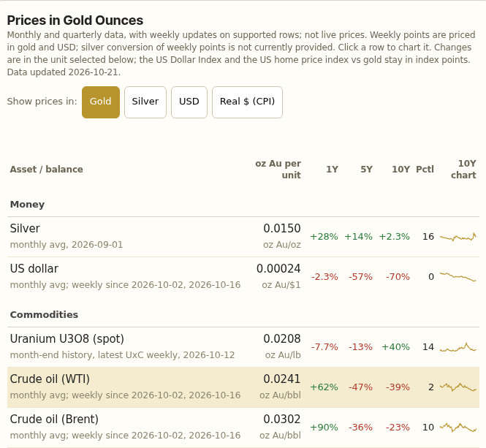
Task: Click Silver's 1Y change +28%
Action: pos(324,237)
